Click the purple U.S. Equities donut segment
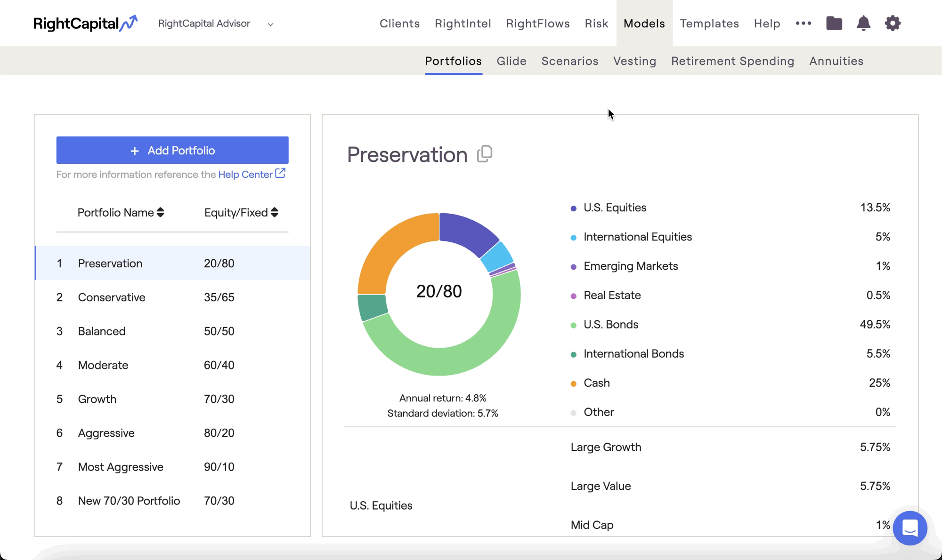Image resolution: width=942 pixels, height=560 pixels. (466, 232)
